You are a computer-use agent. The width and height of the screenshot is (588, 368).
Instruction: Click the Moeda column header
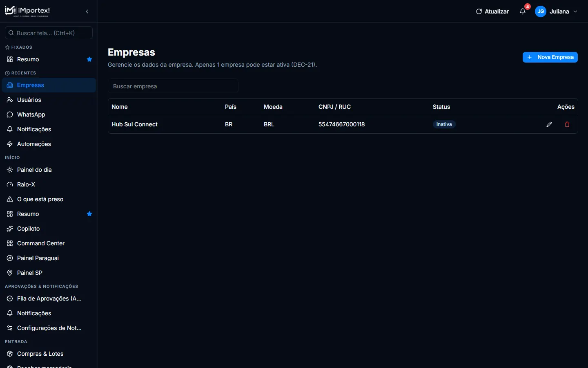click(x=273, y=107)
